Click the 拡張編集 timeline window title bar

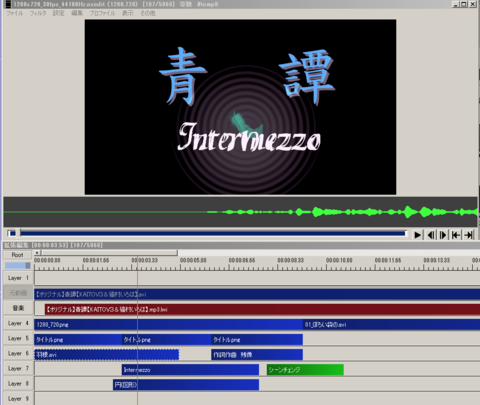pyautogui.click(x=240, y=245)
